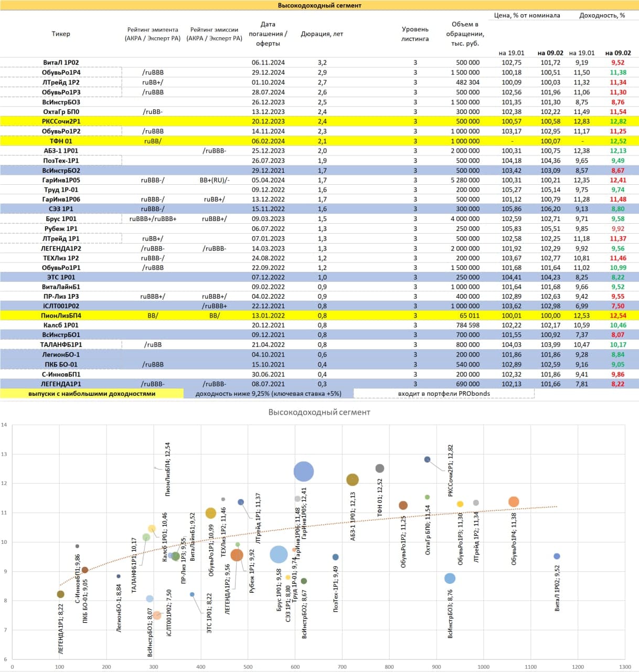Click volume cell "784 598"
This screenshot has height=672, width=639.
pyautogui.click(x=467, y=325)
